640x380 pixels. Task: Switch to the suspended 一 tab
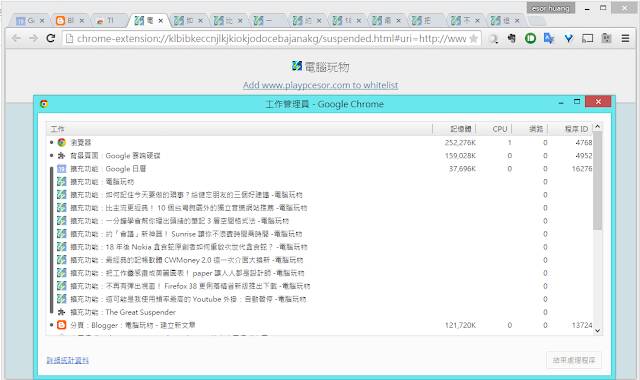(x=266, y=20)
